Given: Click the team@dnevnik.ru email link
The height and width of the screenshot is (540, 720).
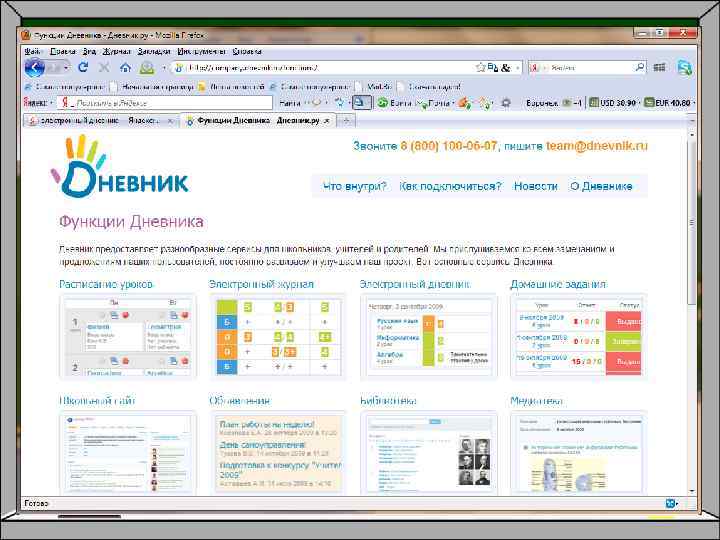Looking at the screenshot, I should point(596,146).
